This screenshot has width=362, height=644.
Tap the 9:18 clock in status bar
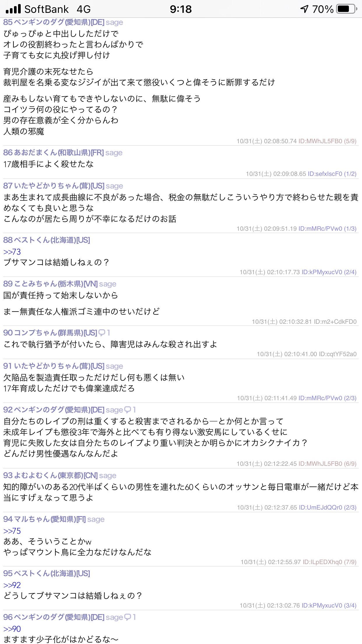pos(181,9)
